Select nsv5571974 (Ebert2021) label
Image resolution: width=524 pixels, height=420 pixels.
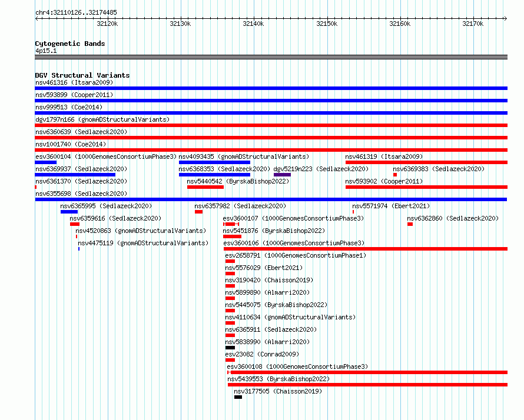tap(391, 206)
